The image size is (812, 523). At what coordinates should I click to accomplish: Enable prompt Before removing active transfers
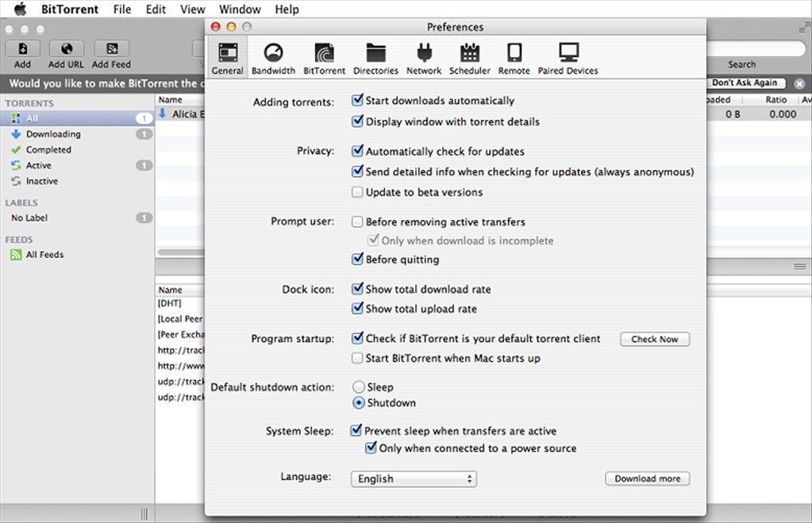pos(357,221)
